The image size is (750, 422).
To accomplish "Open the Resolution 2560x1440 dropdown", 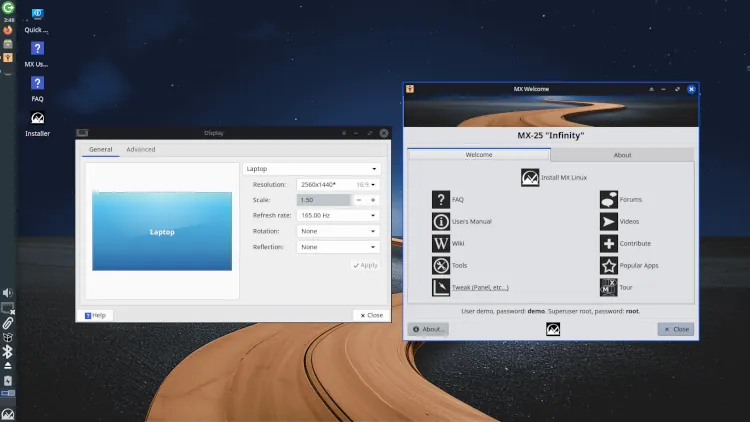I will 338,185.
